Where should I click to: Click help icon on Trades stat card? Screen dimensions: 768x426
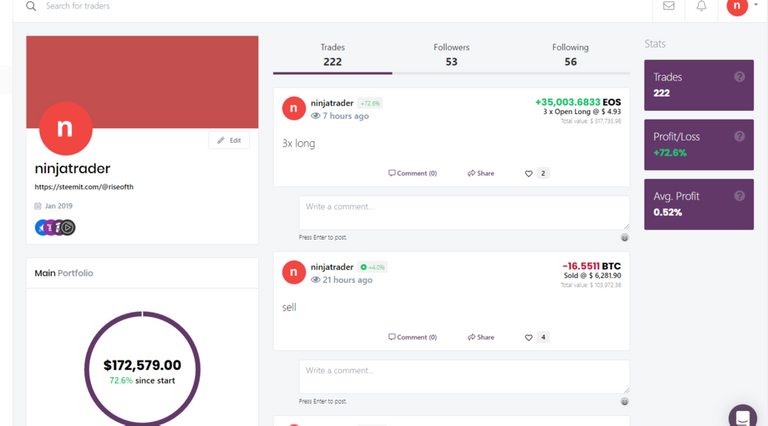(739, 77)
